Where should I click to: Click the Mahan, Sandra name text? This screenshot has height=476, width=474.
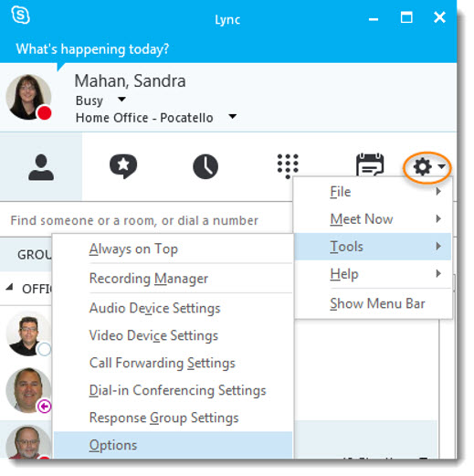point(130,81)
